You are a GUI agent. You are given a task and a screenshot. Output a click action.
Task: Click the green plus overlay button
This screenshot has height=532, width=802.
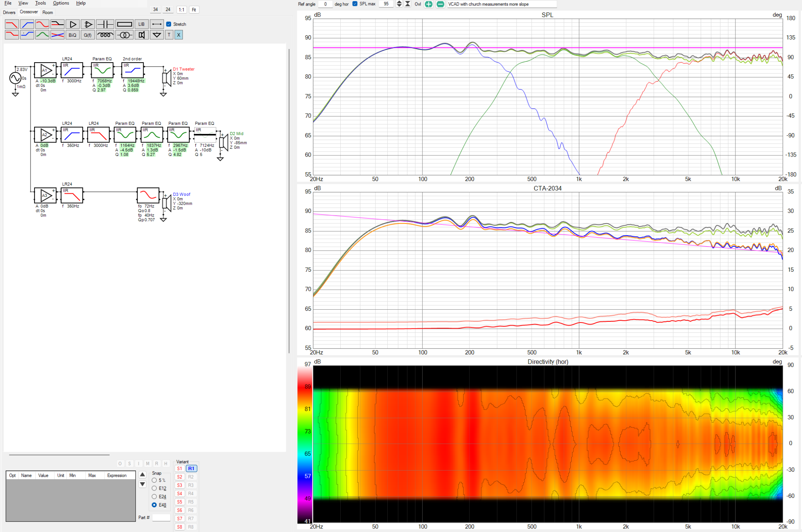(x=429, y=4)
